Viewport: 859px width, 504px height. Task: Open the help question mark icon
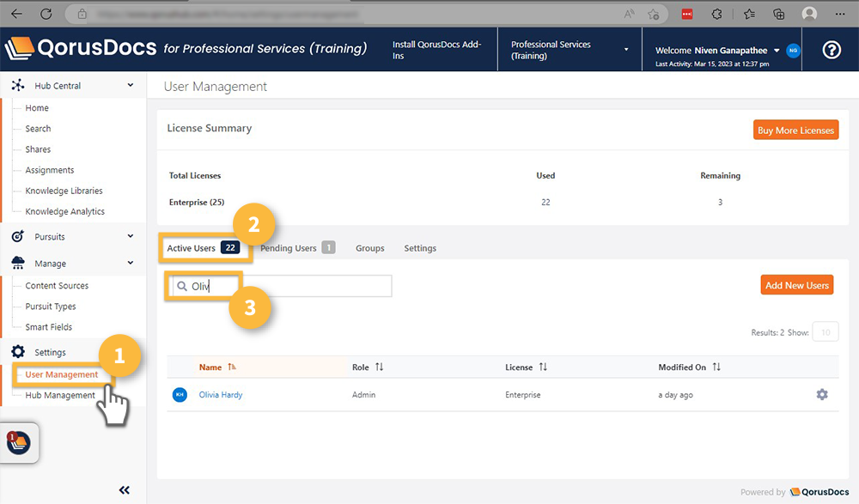click(831, 51)
